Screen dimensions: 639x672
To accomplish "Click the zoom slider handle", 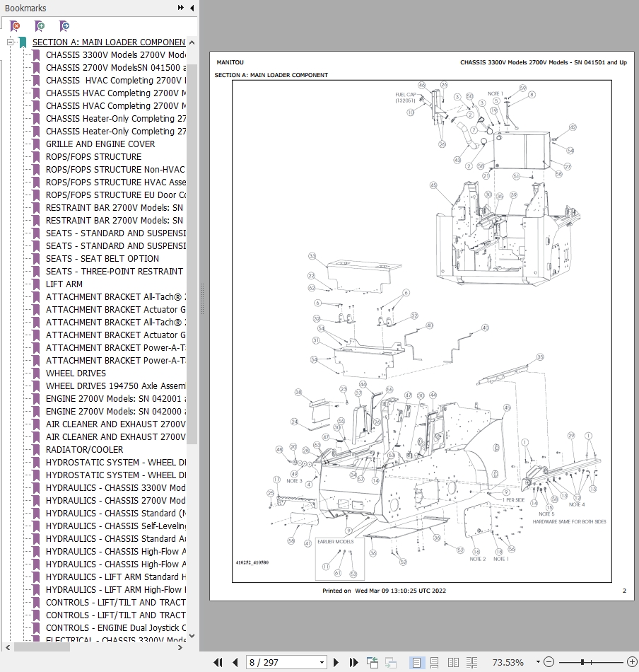I will pos(582,663).
